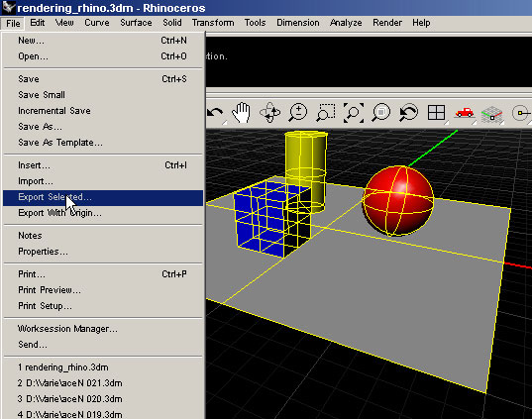Click the Undo View Change icon

click(x=408, y=113)
